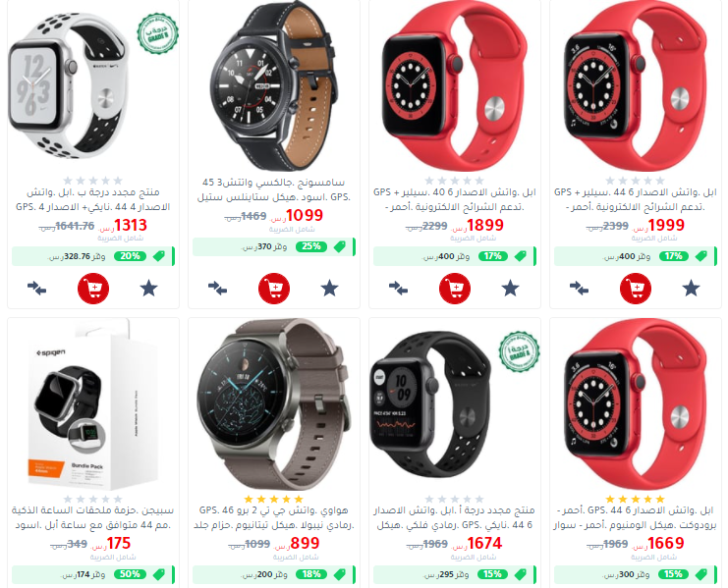
Task: Open the Spigen Bundle Pack product image
Action: (x=93, y=405)
